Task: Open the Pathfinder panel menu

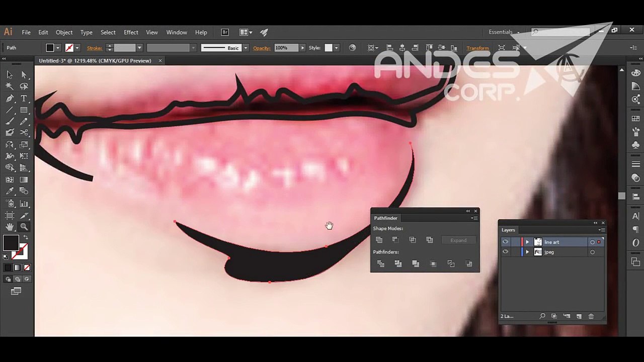Action: (x=473, y=218)
